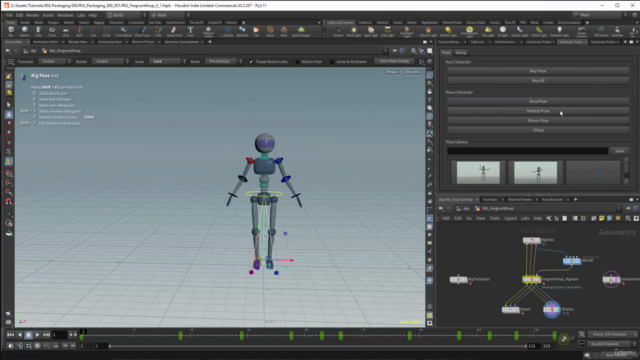The height and width of the screenshot is (360, 640).
Task: Select the Quick Shapes shelf tool
Action: point(301,31)
